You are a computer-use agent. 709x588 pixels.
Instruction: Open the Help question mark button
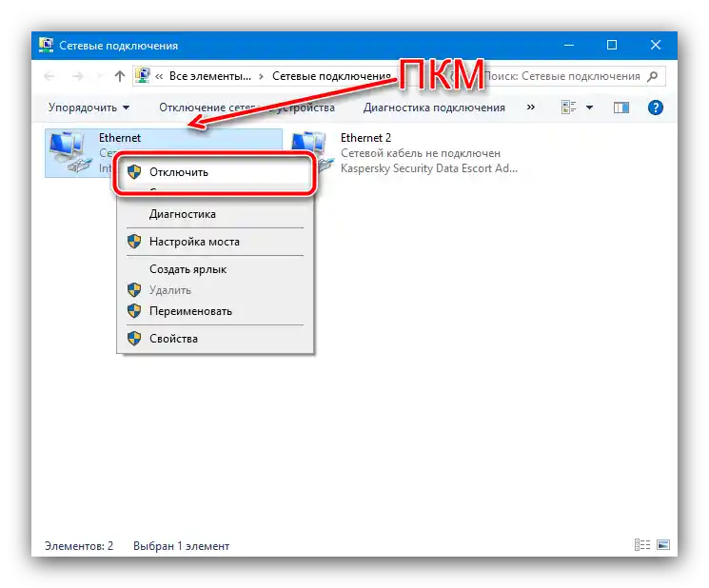click(x=655, y=108)
